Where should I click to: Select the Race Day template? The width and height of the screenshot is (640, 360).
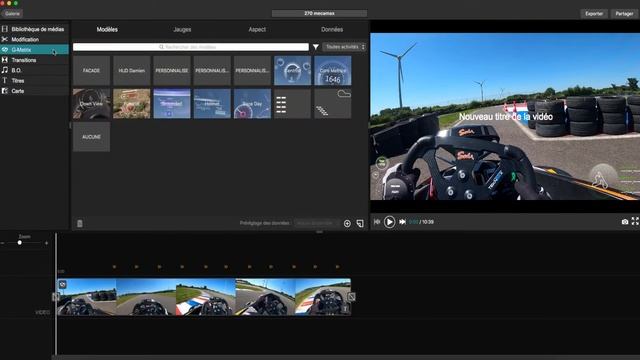(x=252, y=104)
